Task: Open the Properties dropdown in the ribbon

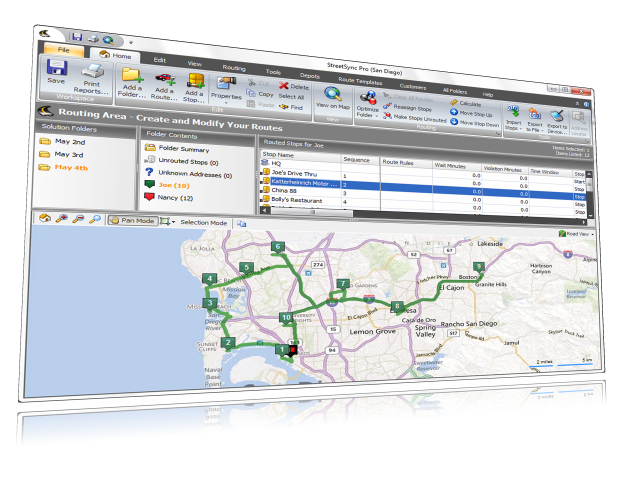Action: tap(225, 95)
